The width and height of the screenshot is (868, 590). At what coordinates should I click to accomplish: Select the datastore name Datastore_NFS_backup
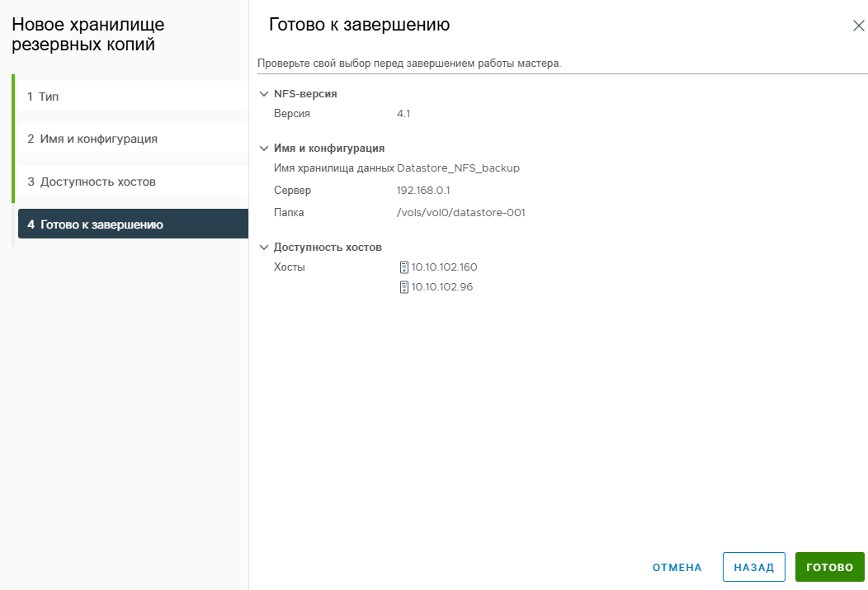click(x=459, y=168)
